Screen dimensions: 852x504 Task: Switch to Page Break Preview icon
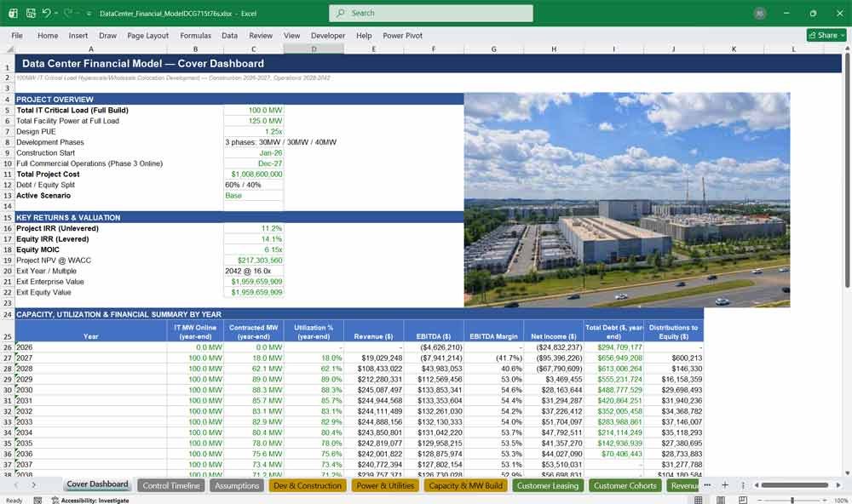(x=742, y=500)
